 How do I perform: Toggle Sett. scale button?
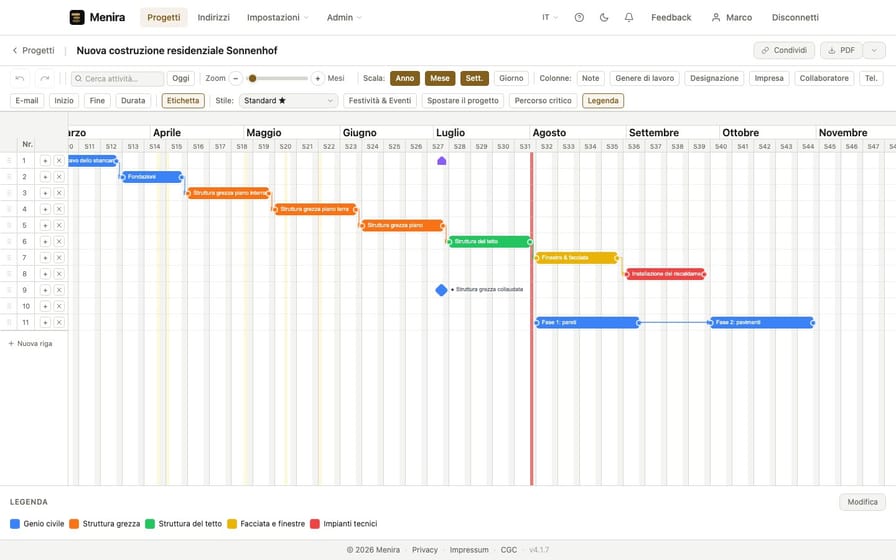coord(474,78)
